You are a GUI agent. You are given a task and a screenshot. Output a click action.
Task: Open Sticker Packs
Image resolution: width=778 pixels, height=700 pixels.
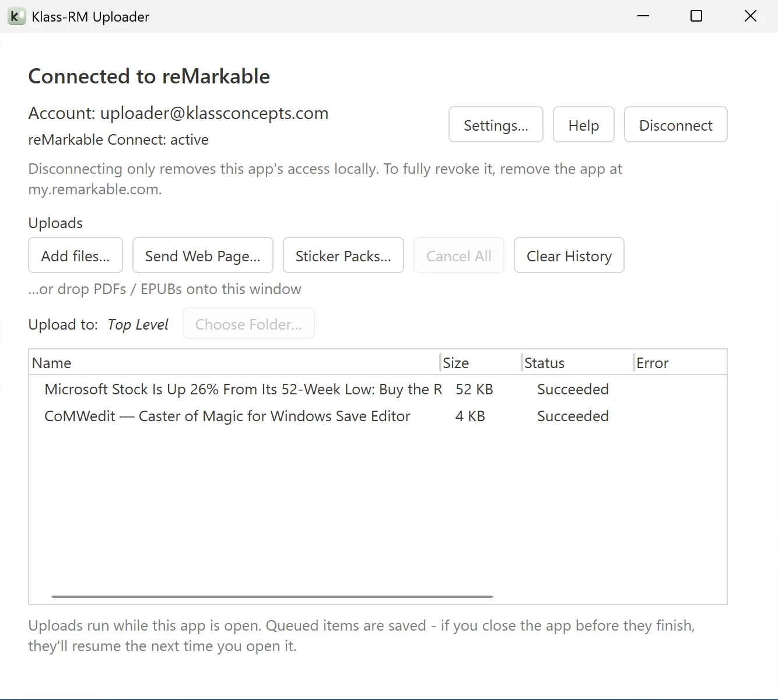click(343, 255)
